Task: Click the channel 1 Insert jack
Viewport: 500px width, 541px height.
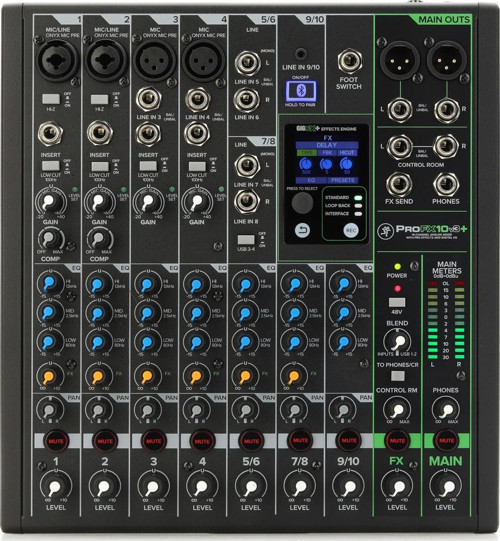Action: pos(51,134)
